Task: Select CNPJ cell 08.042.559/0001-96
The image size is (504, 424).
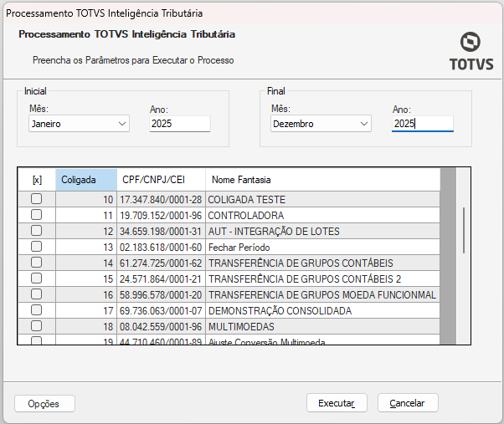Action: (161, 326)
